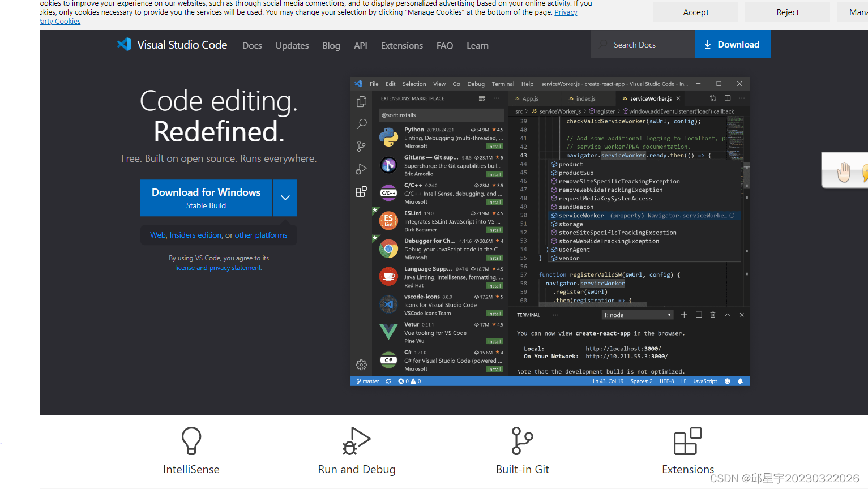The height and width of the screenshot is (489, 868).
Task: Click the Python extension icon
Action: [388, 138]
